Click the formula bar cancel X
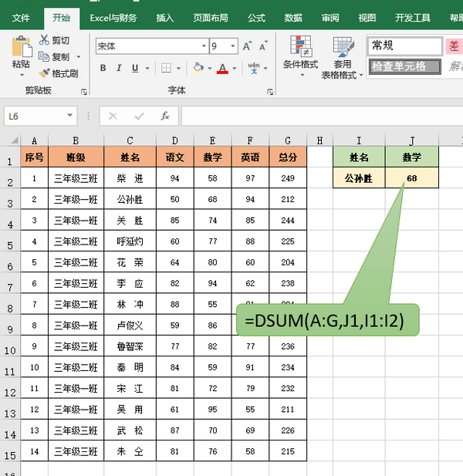 tap(113, 116)
